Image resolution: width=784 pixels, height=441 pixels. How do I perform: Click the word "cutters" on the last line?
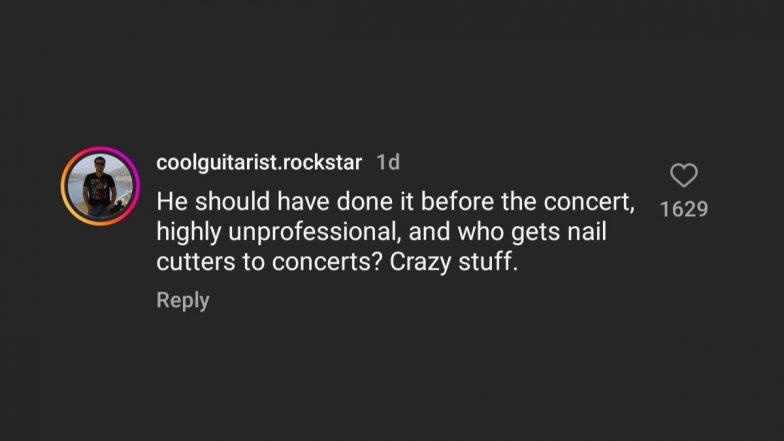pos(190,264)
